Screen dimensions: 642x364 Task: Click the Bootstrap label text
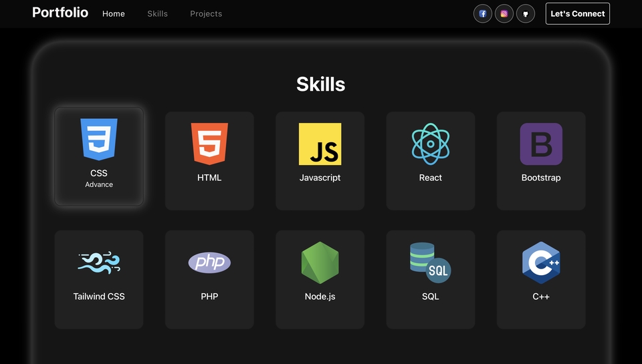[x=541, y=178]
